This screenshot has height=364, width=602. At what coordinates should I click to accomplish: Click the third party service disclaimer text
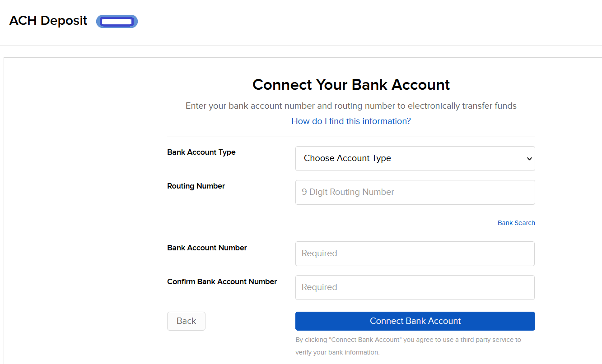(408, 346)
